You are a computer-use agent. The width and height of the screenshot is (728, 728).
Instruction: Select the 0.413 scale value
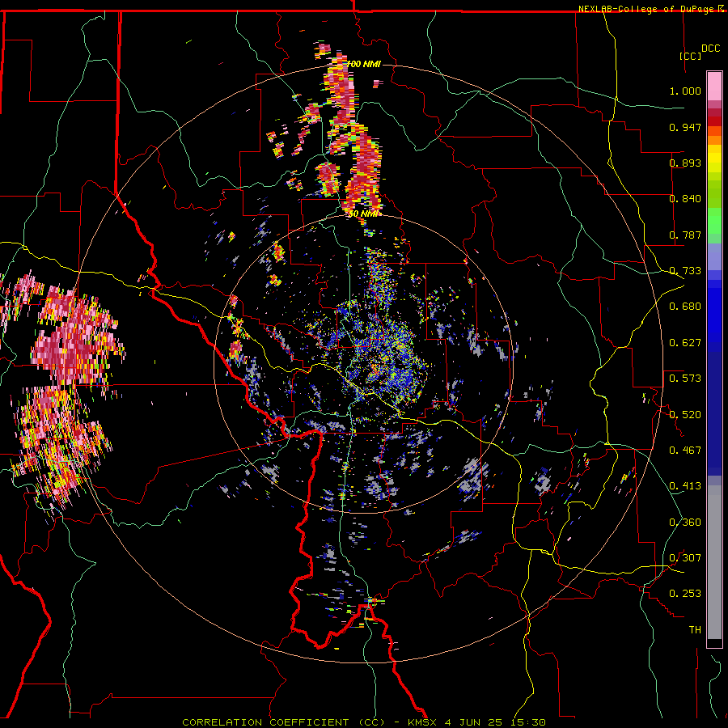(x=685, y=486)
